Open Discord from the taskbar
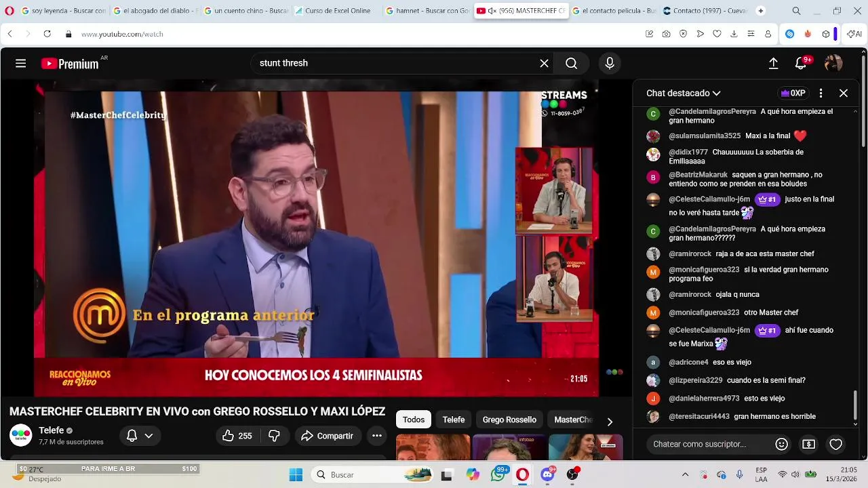 coord(547,474)
